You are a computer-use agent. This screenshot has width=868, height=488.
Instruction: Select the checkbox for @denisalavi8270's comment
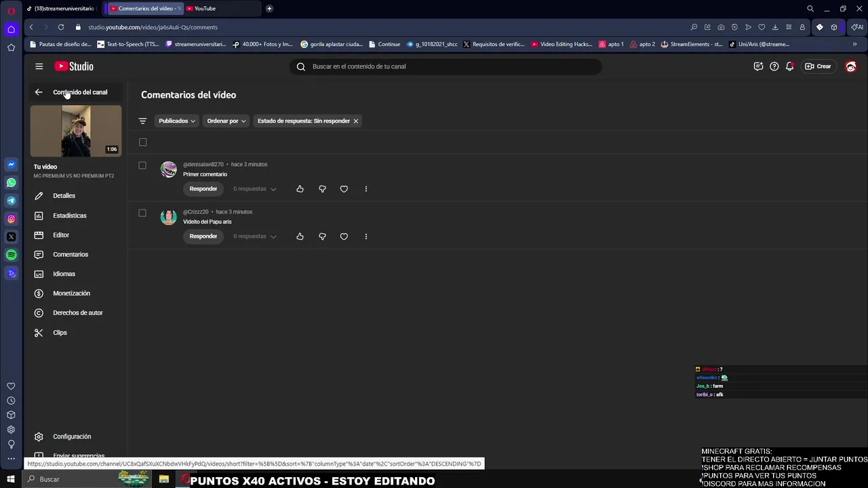coord(142,165)
